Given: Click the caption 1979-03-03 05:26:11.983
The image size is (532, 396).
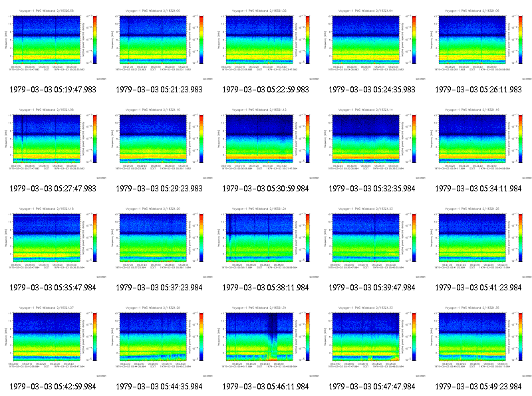Looking at the screenshot, I should point(478,90).
